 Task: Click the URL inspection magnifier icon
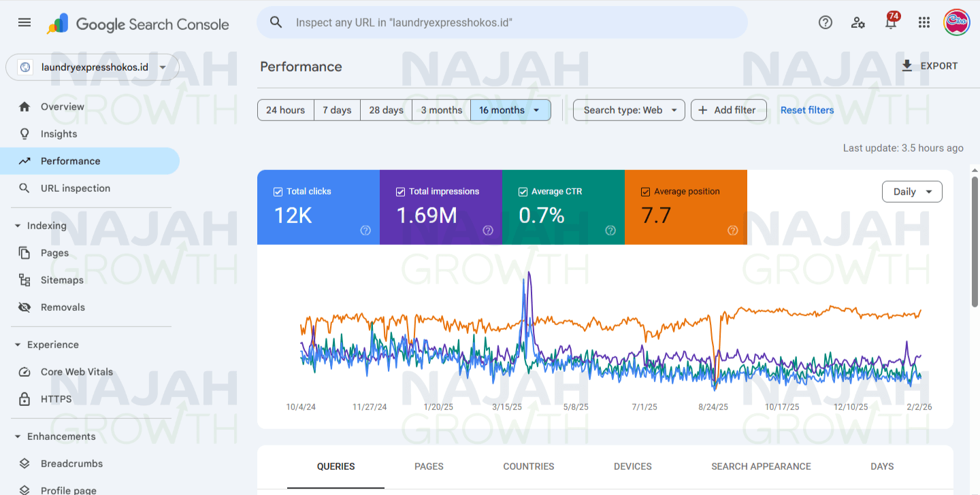[x=24, y=188]
